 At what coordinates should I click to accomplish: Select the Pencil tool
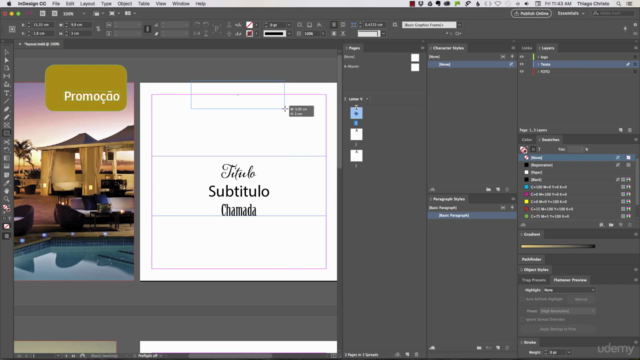pyautogui.click(x=7, y=118)
